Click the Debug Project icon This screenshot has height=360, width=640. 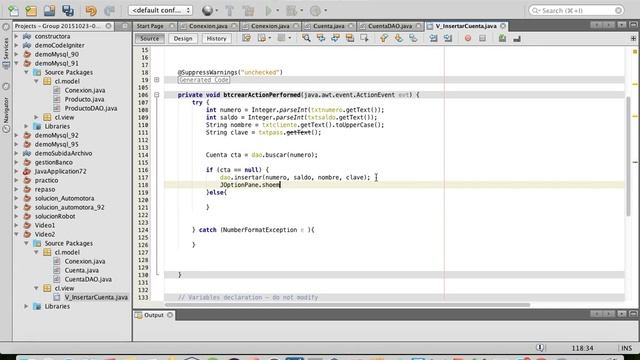pyautogui.click(x=291, y=11)
